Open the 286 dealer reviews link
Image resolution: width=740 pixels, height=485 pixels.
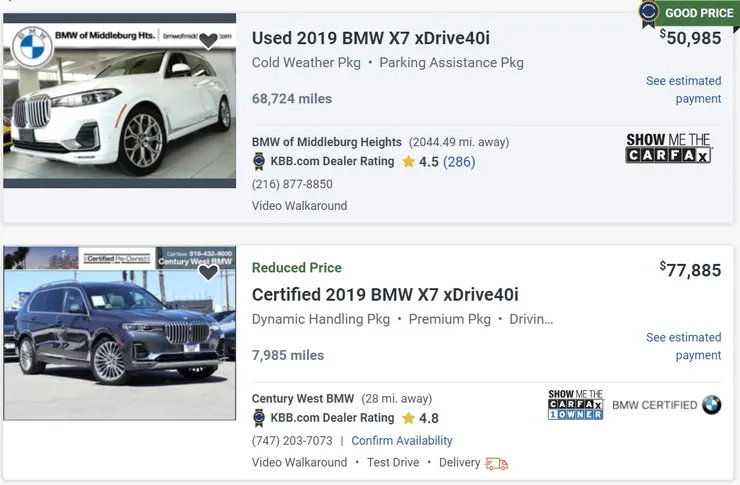(x=459, y=162)
